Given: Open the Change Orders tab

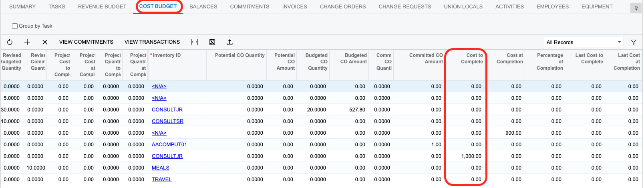Looking at the screenshot, I should point(342,7).
